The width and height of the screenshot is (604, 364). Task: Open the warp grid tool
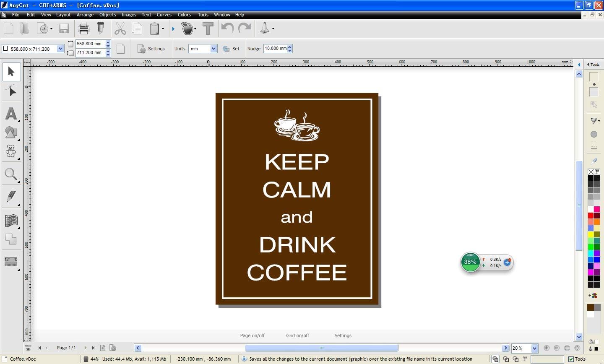(x=11, y=220)
